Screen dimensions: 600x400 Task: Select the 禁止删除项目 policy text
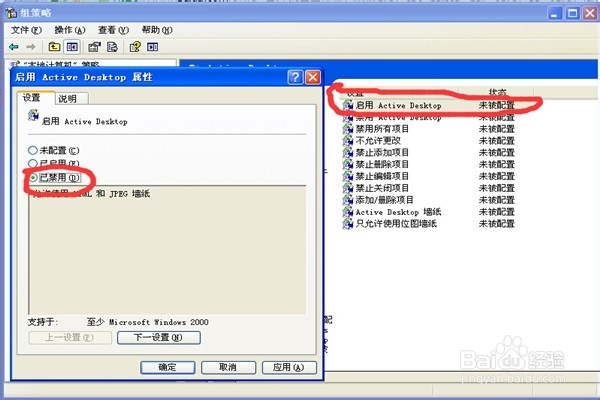(x=382, y=164)
